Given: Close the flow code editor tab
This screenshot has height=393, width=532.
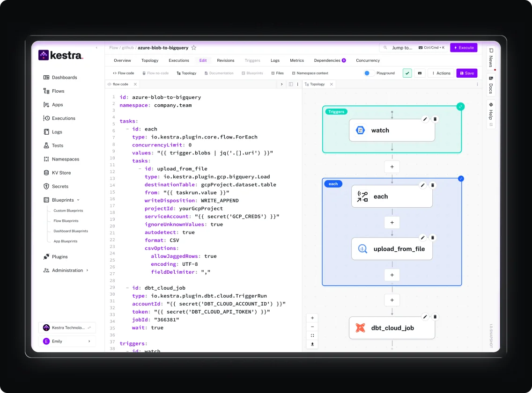Looking at the screenshot, I should coord(135,84).
